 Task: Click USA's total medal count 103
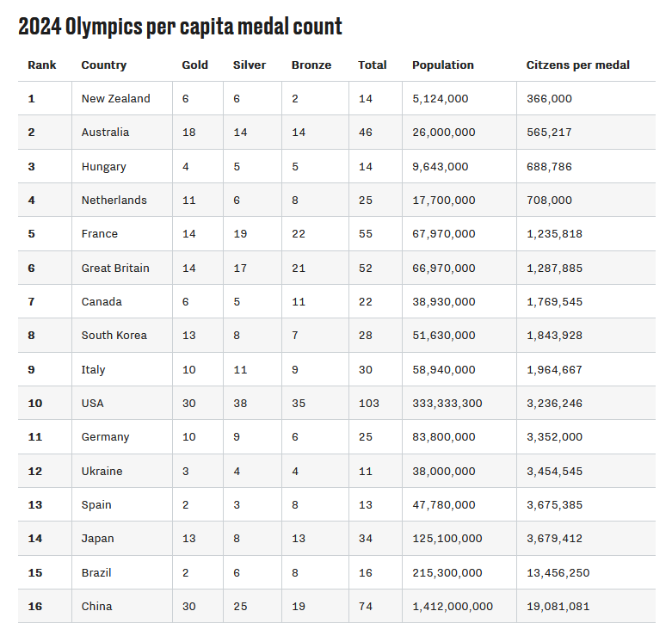click(x=369, y=404)
